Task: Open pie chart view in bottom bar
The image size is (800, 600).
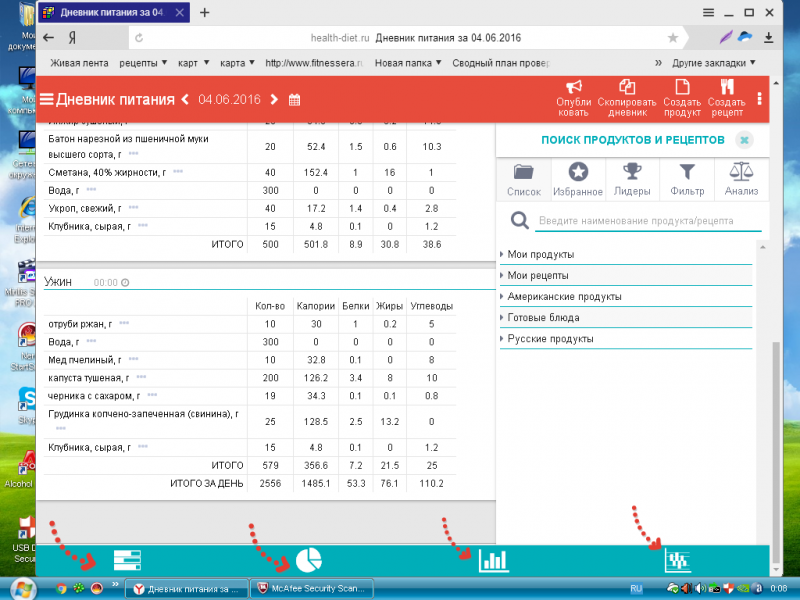Action: [308, 561]
